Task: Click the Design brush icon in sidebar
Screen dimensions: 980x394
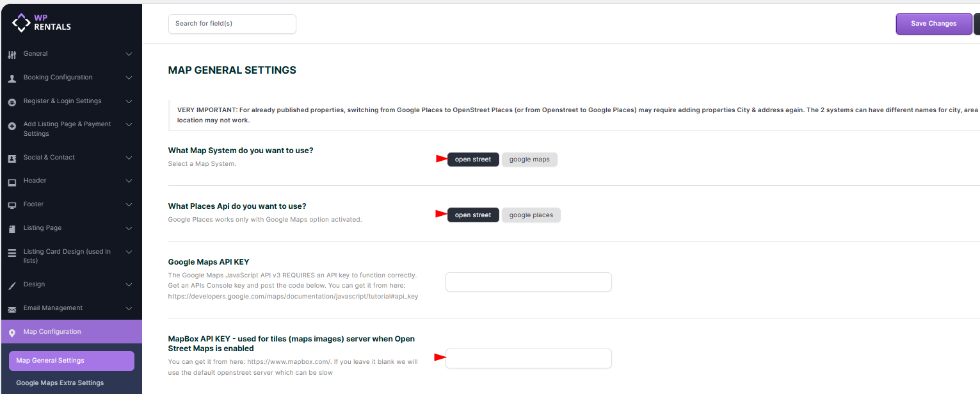Action: (x=12, y=285)
